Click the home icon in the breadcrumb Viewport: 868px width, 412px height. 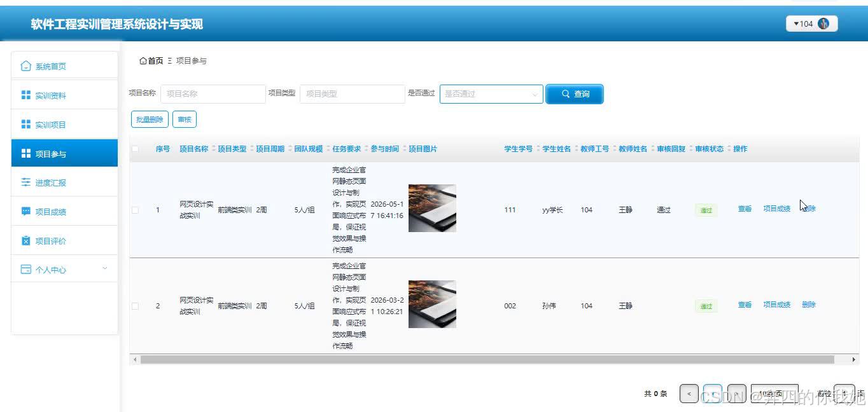click(x=143, y=61)
